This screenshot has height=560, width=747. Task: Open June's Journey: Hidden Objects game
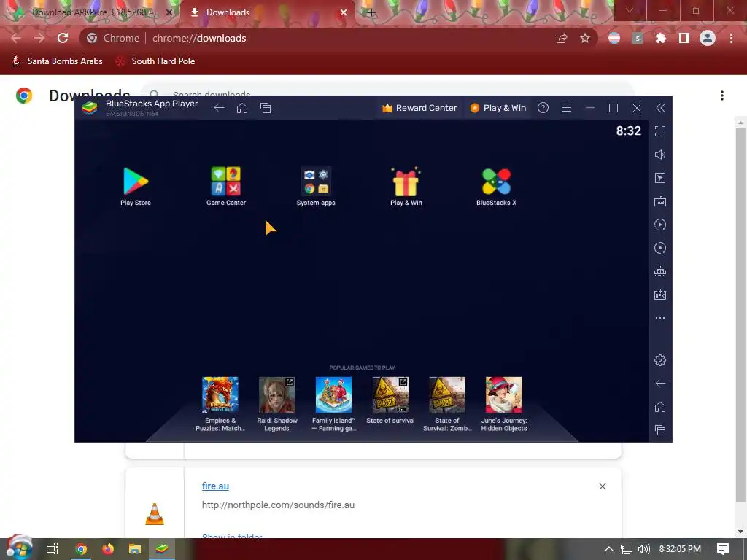(x=503, y=394)
